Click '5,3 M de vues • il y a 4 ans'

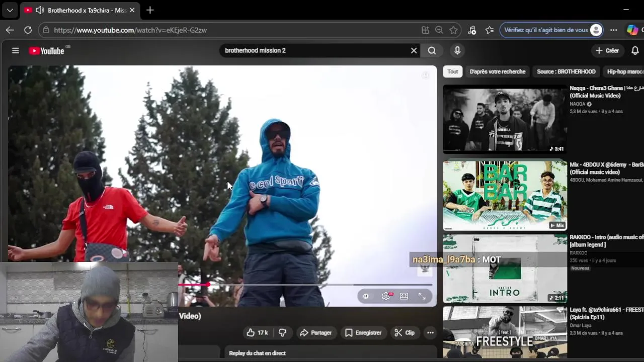596,111
